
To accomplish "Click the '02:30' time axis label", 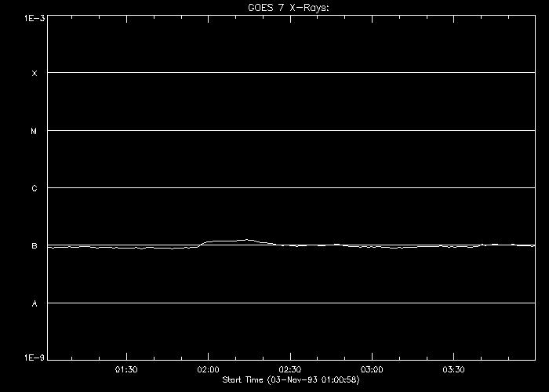I will [x=290, y=369].
